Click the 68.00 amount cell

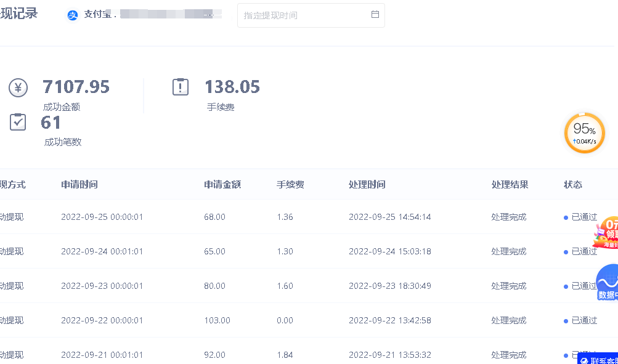point(215,217)
